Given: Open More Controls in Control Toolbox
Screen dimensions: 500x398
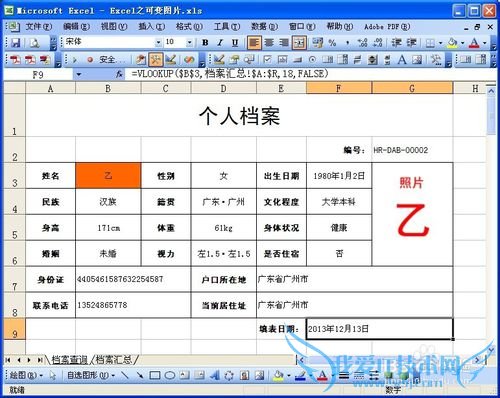Looking at the screenshot, I should pyautogui.click(x=435, y=60).
